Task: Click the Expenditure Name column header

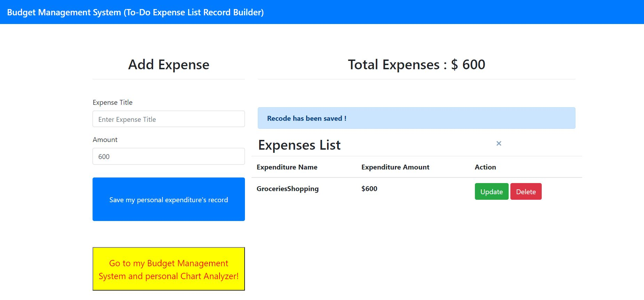Action: (287, 167)
